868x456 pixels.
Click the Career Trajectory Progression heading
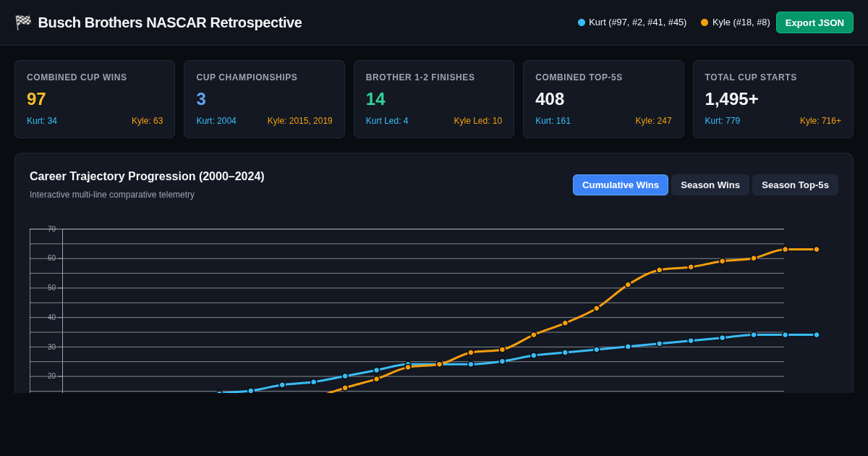(x=147, y=177)
